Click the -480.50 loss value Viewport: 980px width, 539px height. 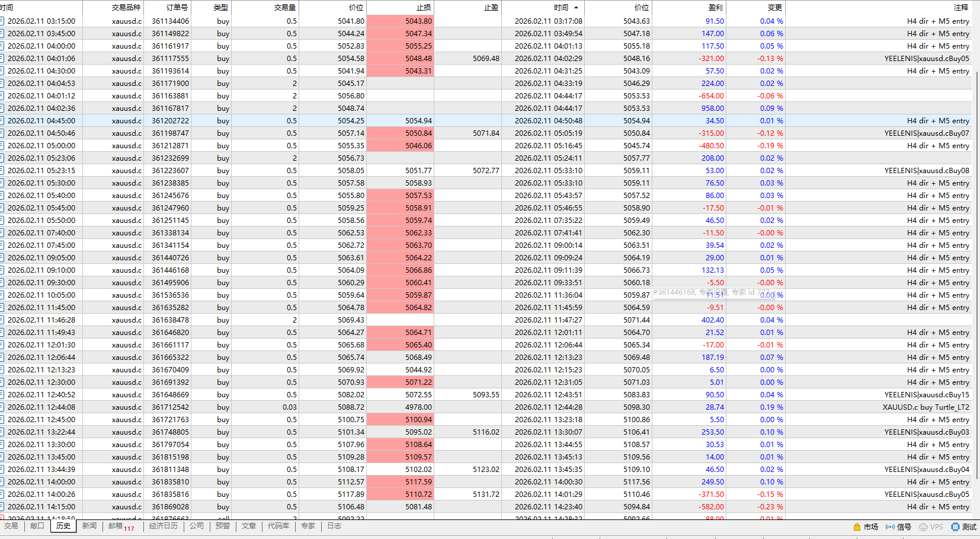click(711, 145)
